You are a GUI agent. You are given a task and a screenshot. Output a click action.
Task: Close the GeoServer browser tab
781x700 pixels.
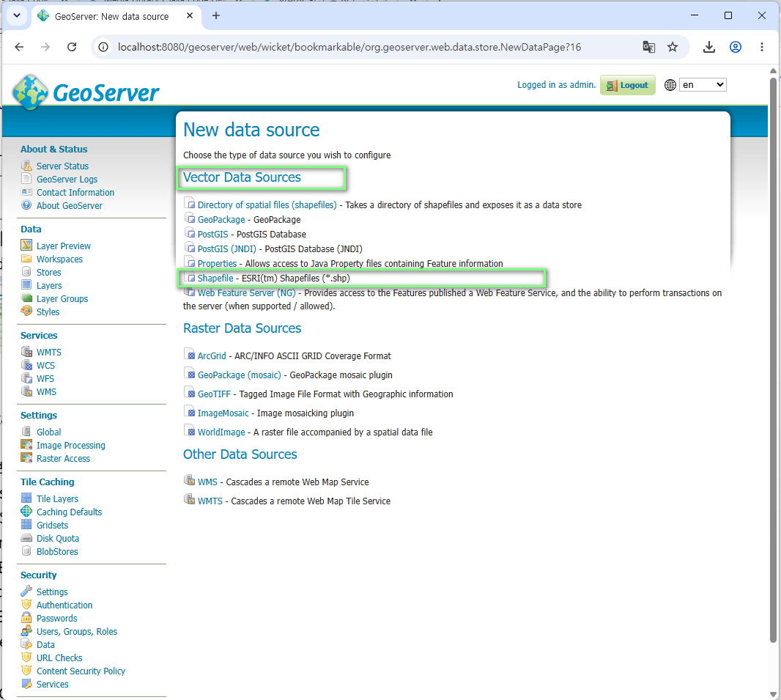190,16
